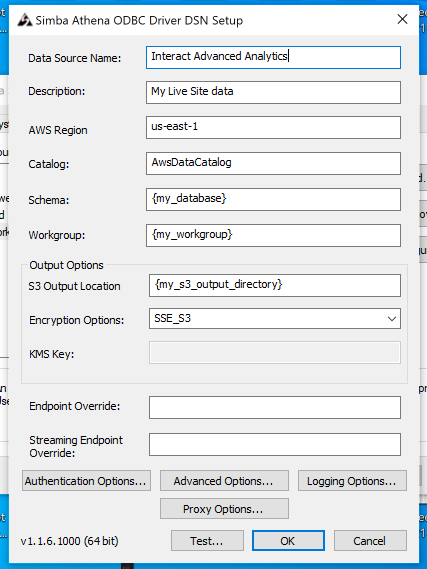Click the AWS Region field
This screenshot has height=569, width=427.
click(273, 127)
